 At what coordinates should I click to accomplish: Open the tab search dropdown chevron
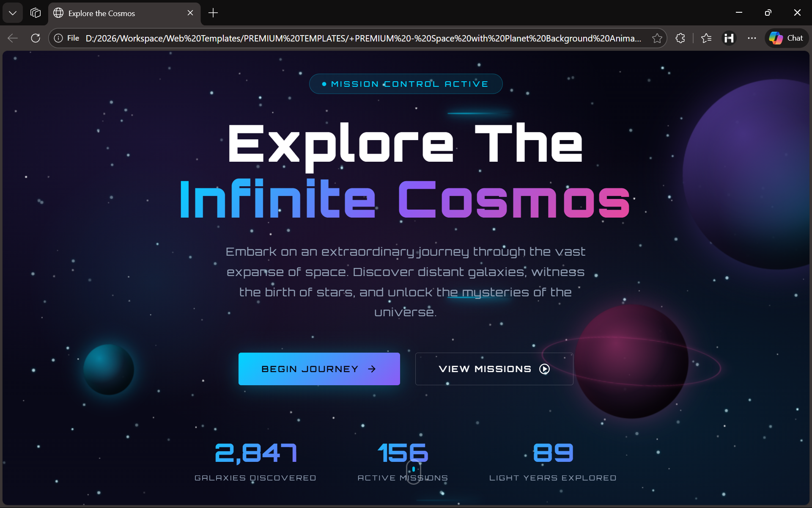click(x=13, y=13)
